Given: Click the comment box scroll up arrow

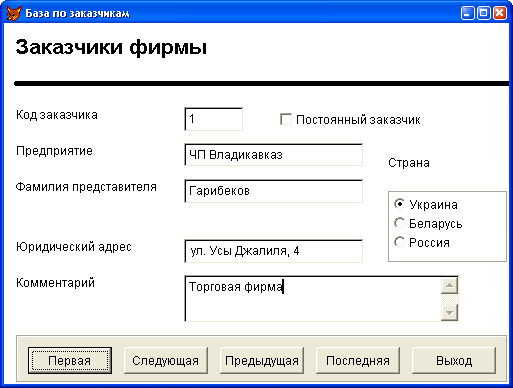Looking at the screenshot, I should pos(449,285).
